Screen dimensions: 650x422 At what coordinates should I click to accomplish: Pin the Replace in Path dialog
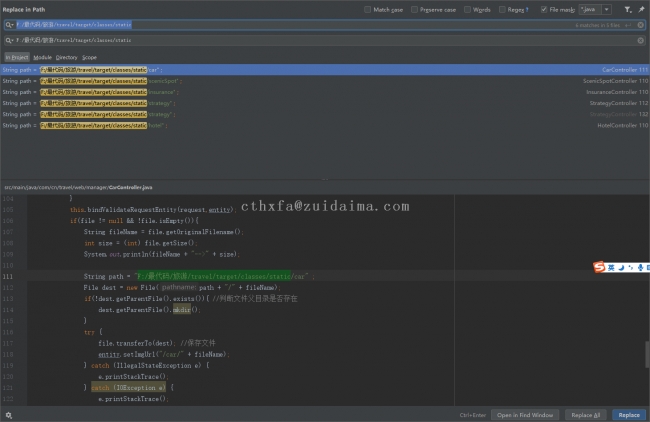641,9
